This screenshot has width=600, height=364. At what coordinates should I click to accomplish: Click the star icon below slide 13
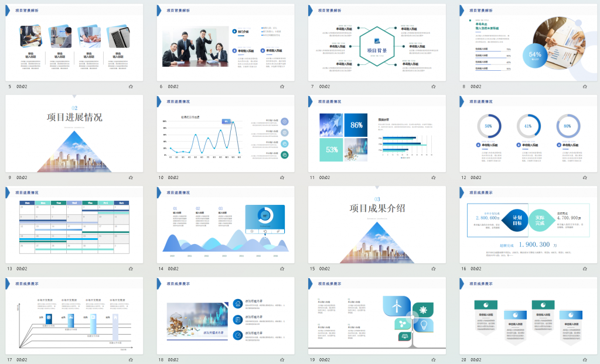click(x=130, y=269)
